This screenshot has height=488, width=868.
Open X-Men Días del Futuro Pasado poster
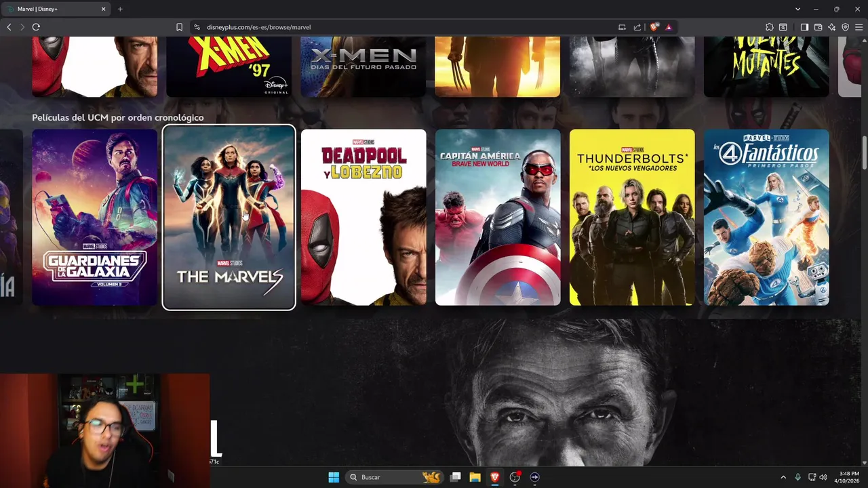point(363,66)
